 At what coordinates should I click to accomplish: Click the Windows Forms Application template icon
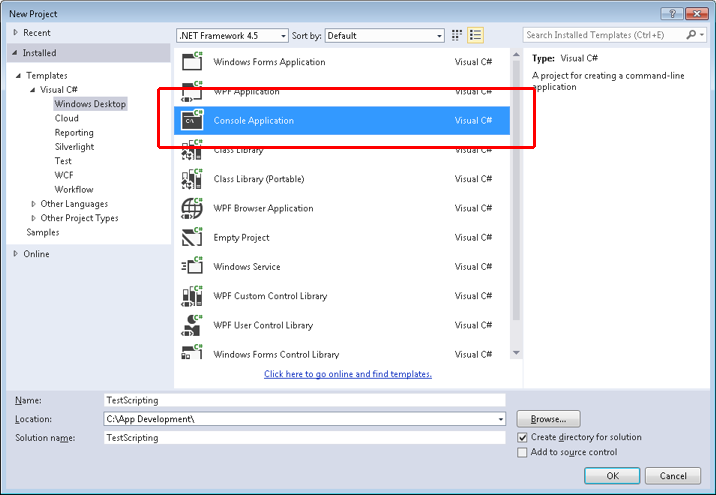pos(191,62)
